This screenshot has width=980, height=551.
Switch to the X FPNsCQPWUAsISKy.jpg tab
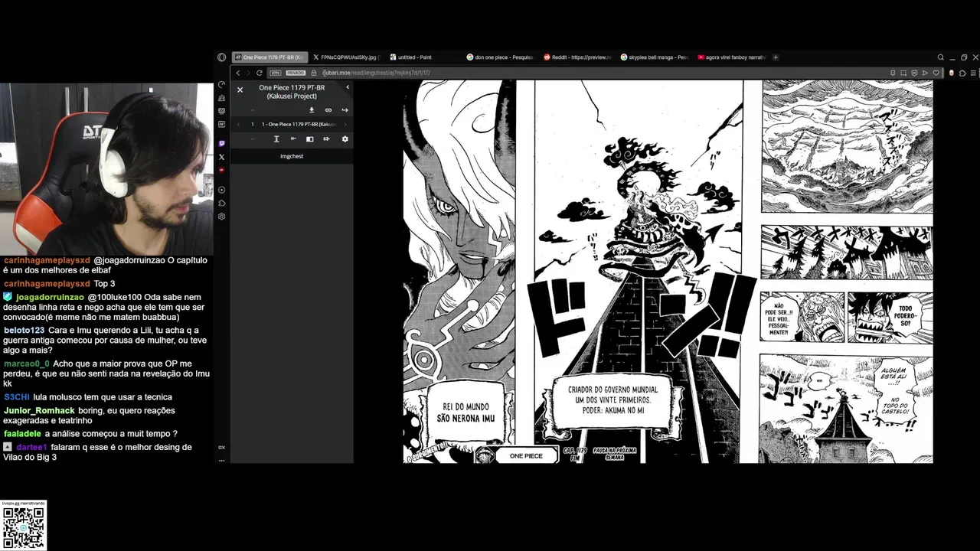[346, 57]
